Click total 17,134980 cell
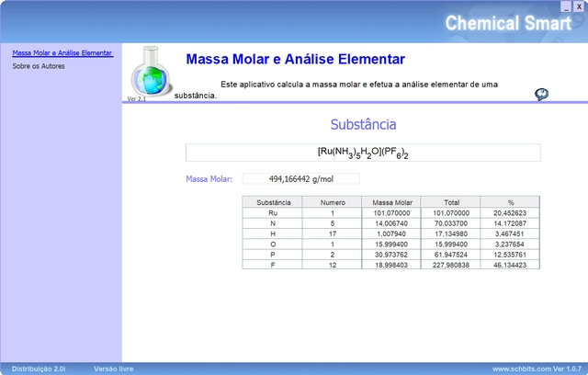Screen dimensions: 588x375 (451, 233)
